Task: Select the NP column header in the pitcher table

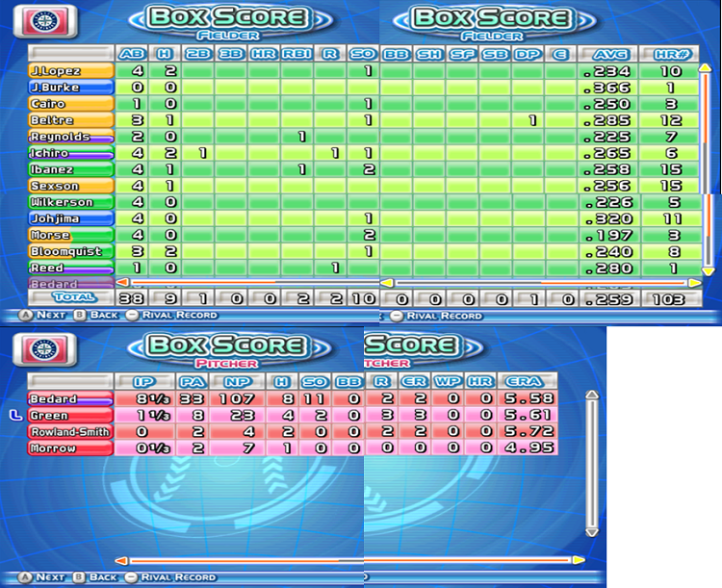Action: point(238,382)
